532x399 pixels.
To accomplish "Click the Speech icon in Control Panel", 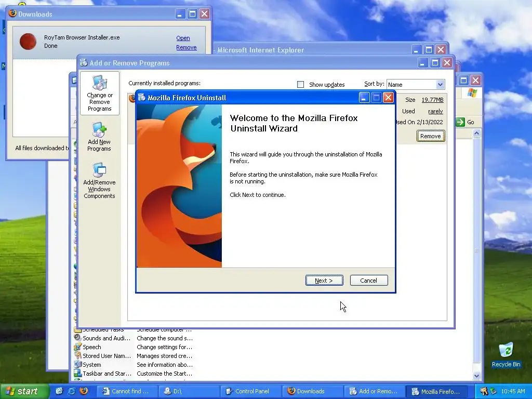I will click(x=78, y=347).
